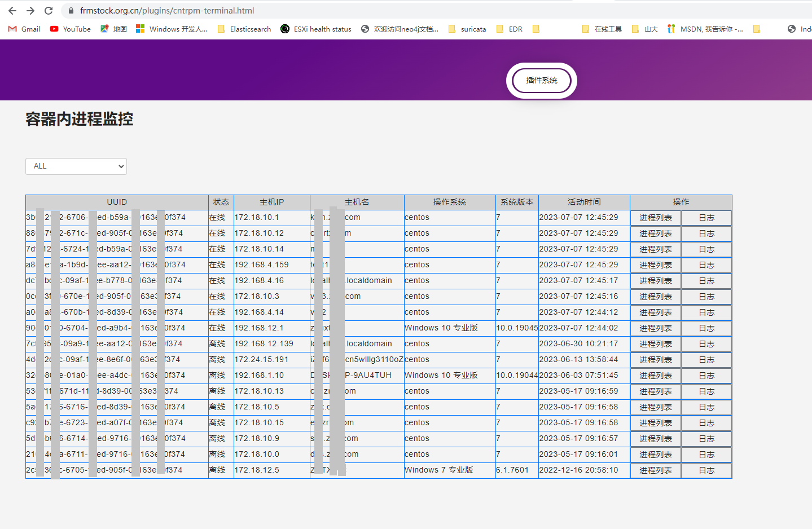Click the 系统版本 column header
Screen dimensions: 812x529
click(517, 202)
